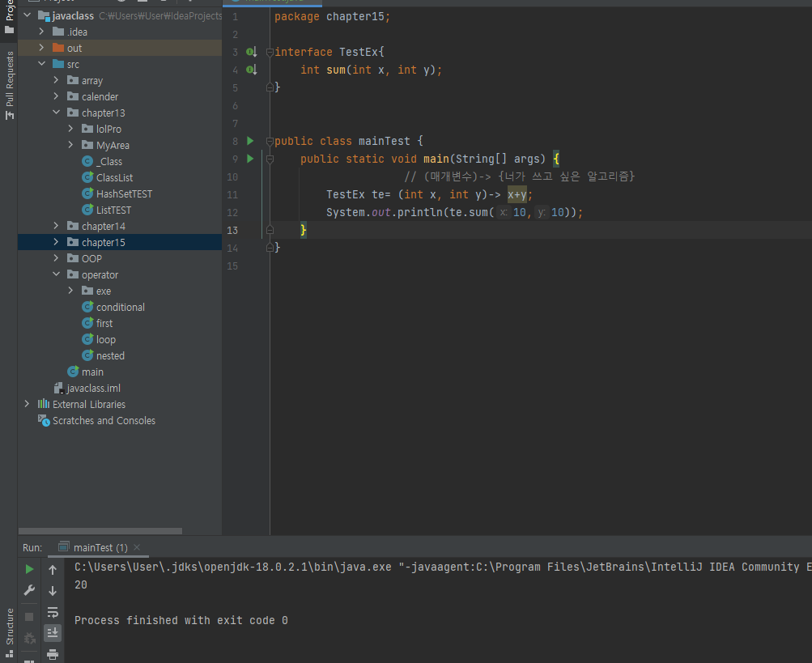Click the horizontal scrollbar of project tree
Image resolution: width=812 pixels, height=663 pixels.
(100, 531)
